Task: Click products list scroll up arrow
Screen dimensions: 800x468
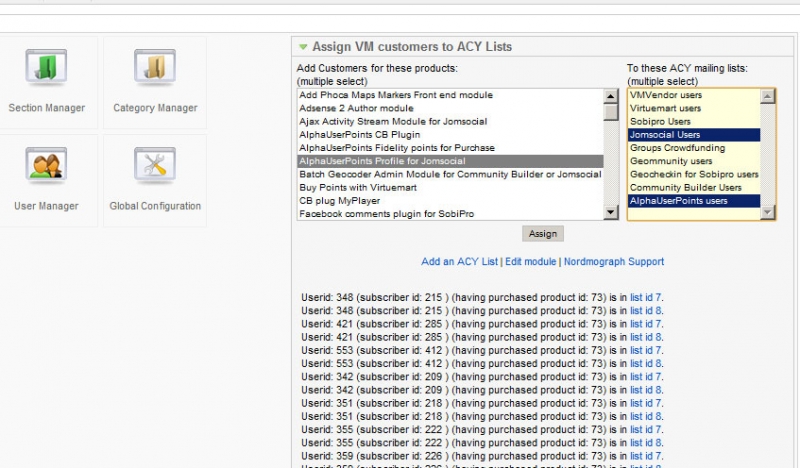Action: [611, 96]
